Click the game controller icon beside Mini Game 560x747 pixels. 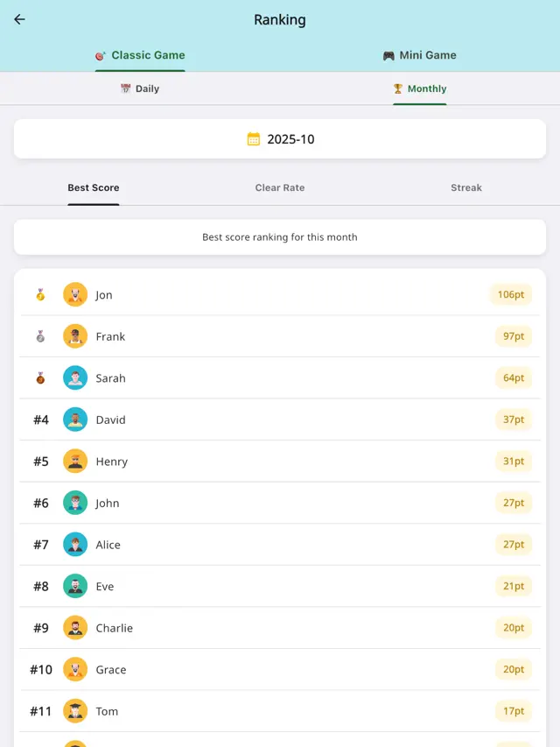coord(385,54)
